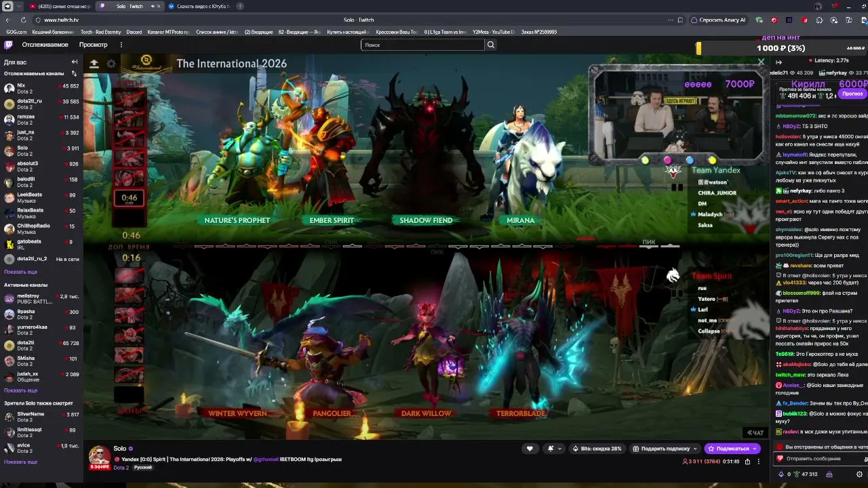
Task: Open just_ns channel in sidebar
Action: point(41,135)
